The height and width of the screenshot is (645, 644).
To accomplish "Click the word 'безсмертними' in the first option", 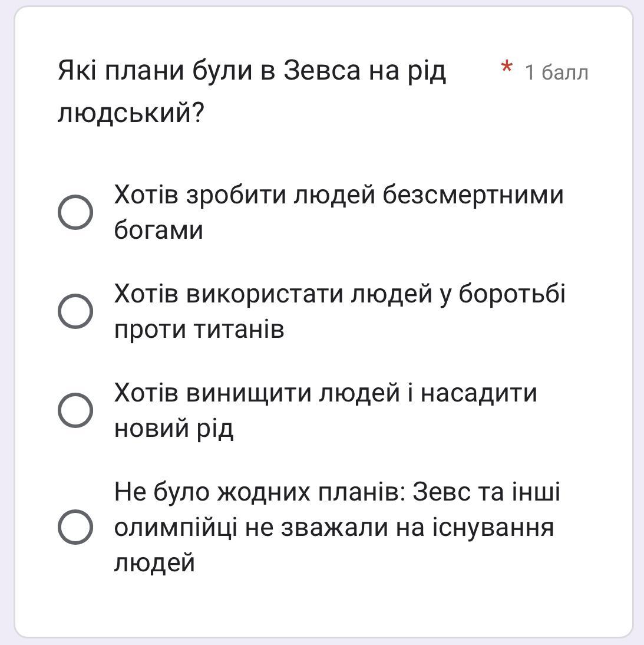I will pyautogui.click(x=473, y=195).
